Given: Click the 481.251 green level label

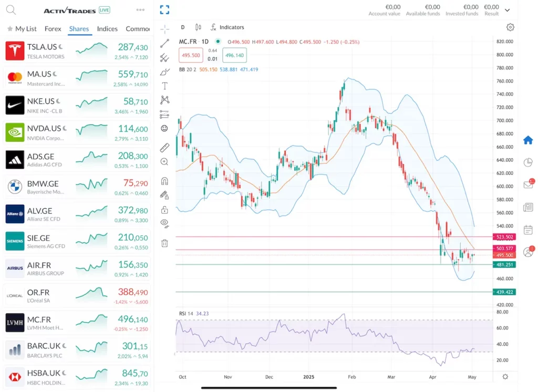Looking at the screenshot, I should tap(504, 265).
